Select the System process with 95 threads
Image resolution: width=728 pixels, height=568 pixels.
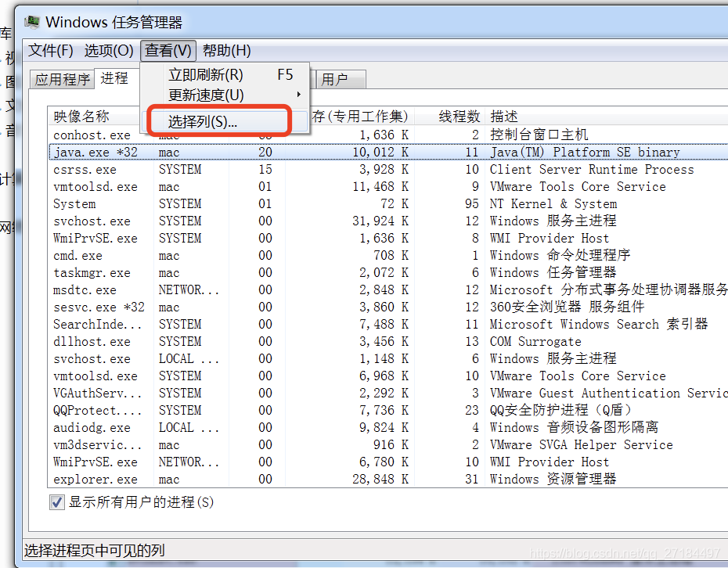388,203
